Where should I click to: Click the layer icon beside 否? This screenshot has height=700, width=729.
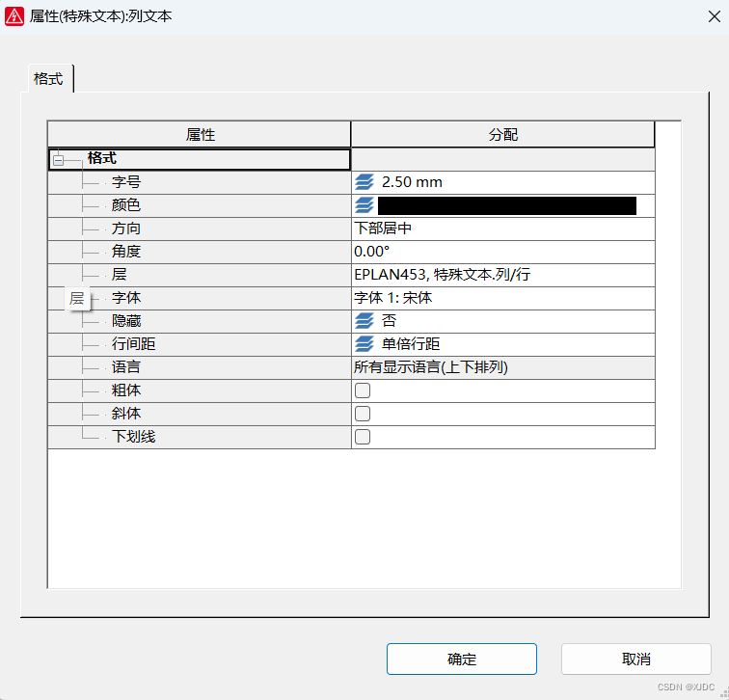point(364,321)
